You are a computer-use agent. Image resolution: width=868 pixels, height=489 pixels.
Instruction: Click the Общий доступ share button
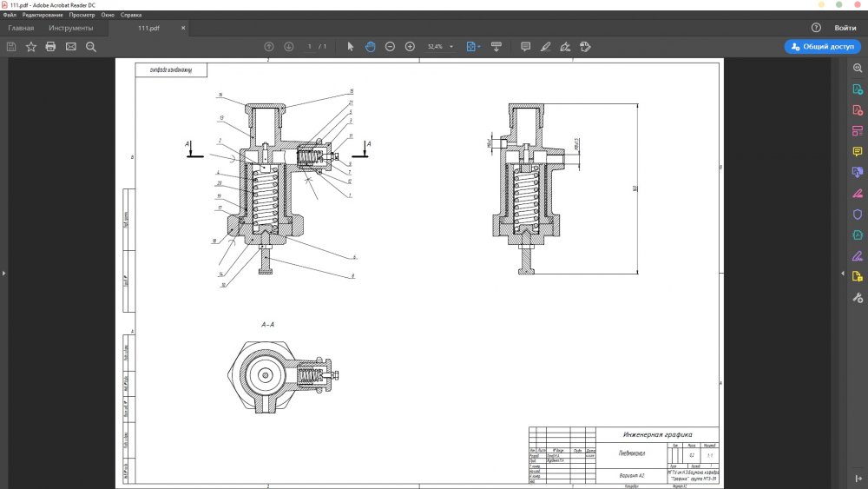pos(822,47)
